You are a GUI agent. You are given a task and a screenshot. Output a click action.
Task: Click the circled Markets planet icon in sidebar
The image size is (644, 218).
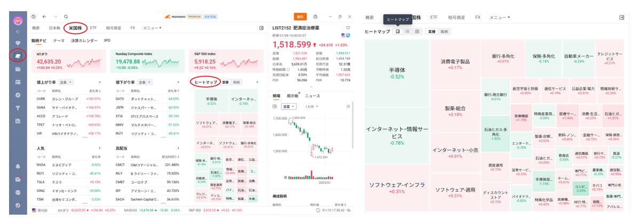coord(18,56)
